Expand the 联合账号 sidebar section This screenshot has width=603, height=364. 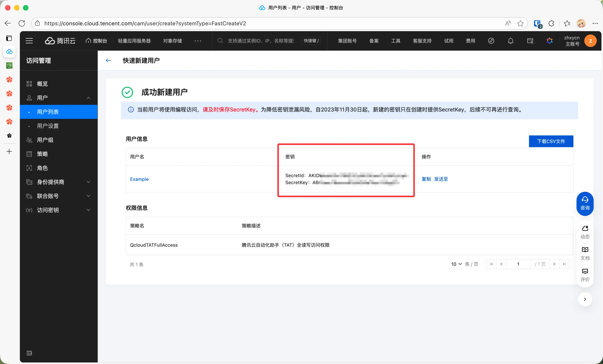(88, 196)
